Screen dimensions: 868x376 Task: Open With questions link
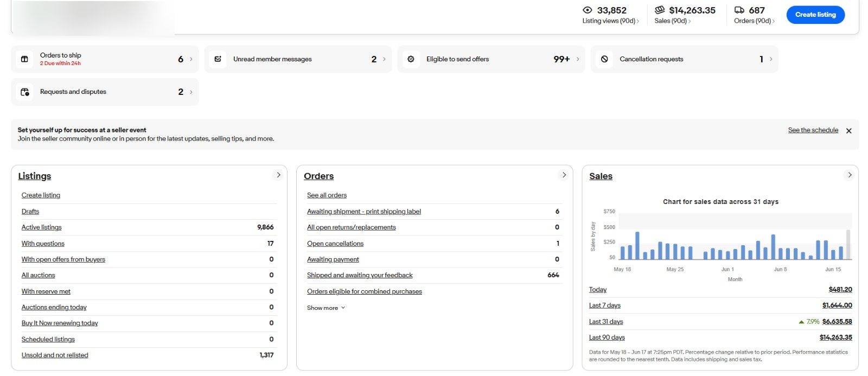(x=43, y=244)
